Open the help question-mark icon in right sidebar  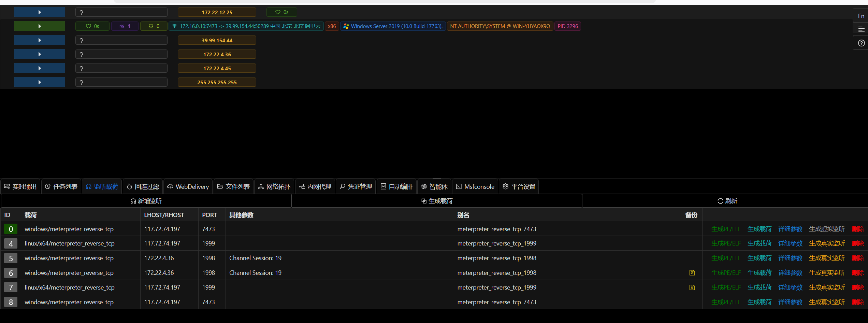click(x=861, y=43)
